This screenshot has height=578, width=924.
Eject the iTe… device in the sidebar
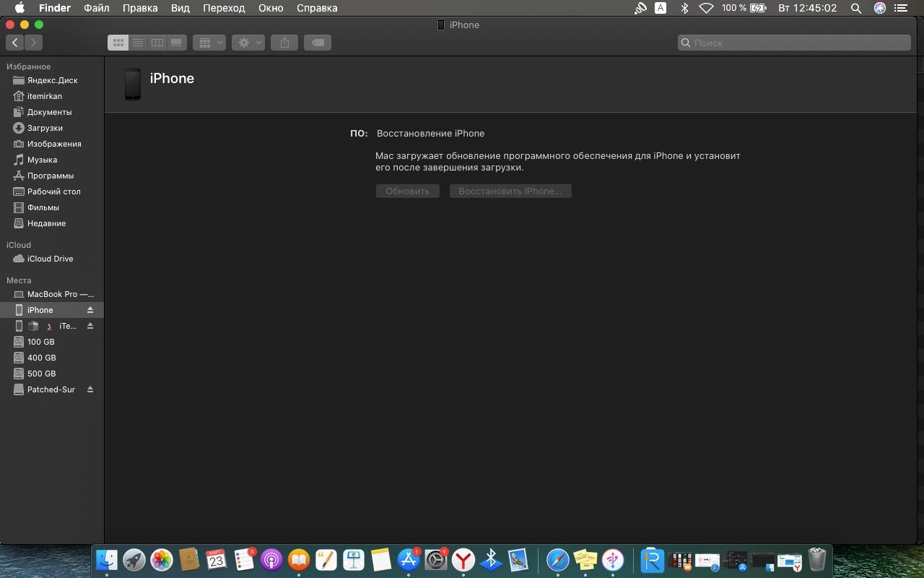pos(90,326)
